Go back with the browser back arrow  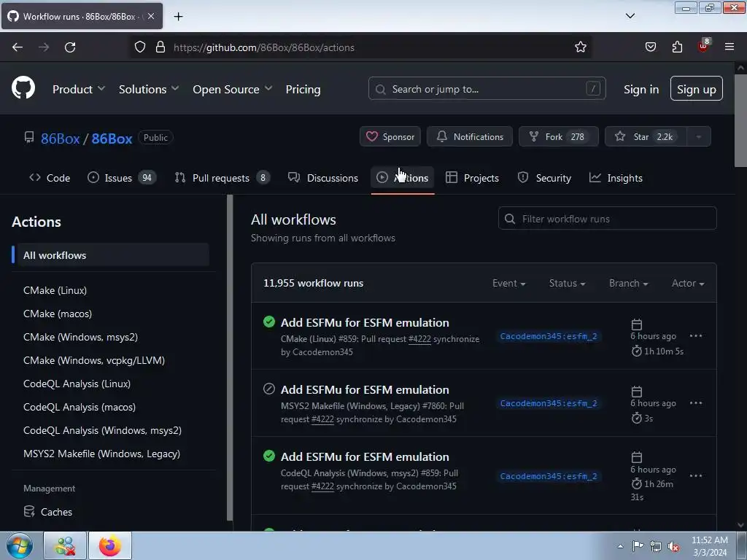18,47
